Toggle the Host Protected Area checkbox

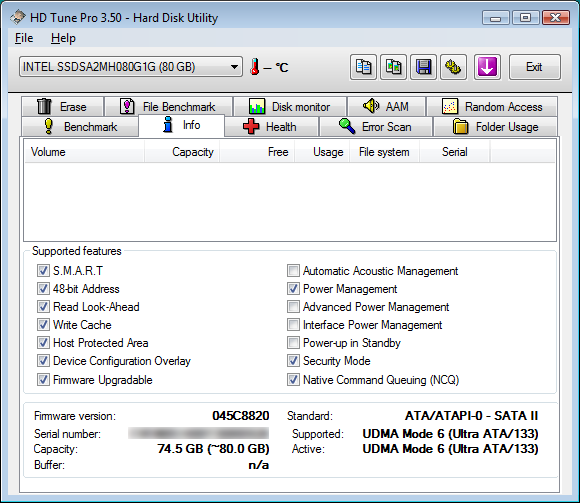pos(43,343)
